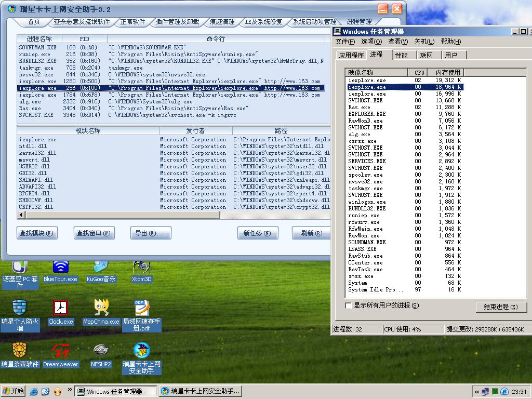
Task: Sort processes by the CPU column header
Action: pyautogui.click(x=420, y=72)
